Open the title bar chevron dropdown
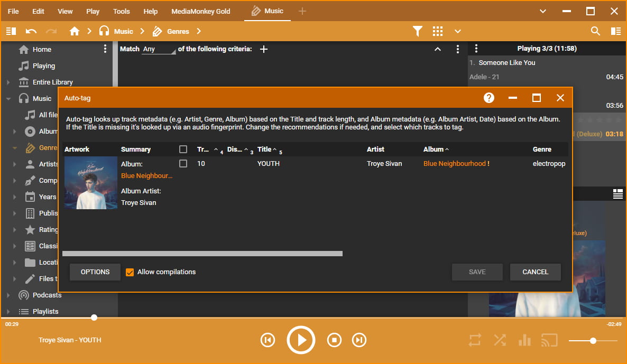 pos(542,11)
